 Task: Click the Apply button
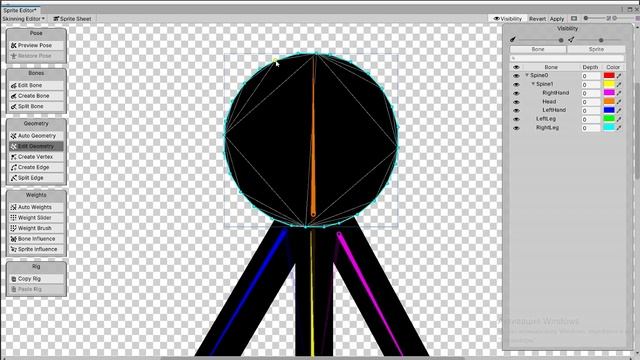(557, 19)
